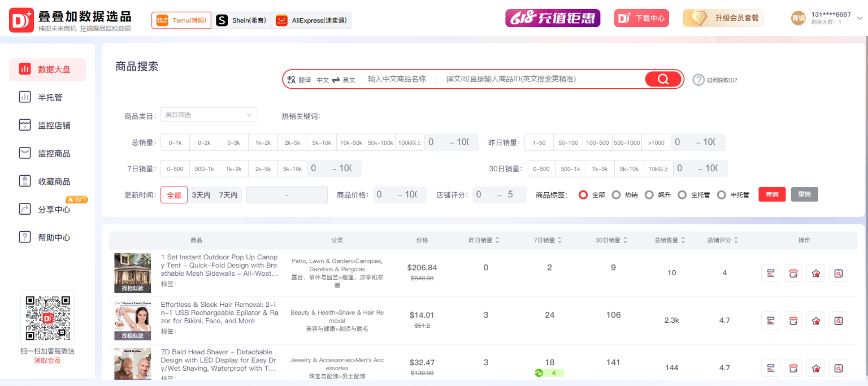Switch to the AliExpress(速卖通) tab
Image resolution: width=868 pixels, height=386 pixels.
pyautogui.click(x=311, y=20)
